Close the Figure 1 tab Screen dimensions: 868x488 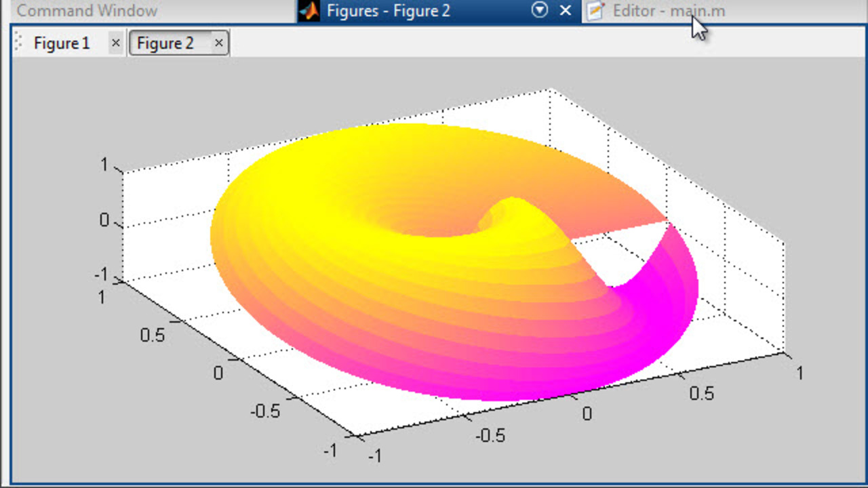pos(115,43)
